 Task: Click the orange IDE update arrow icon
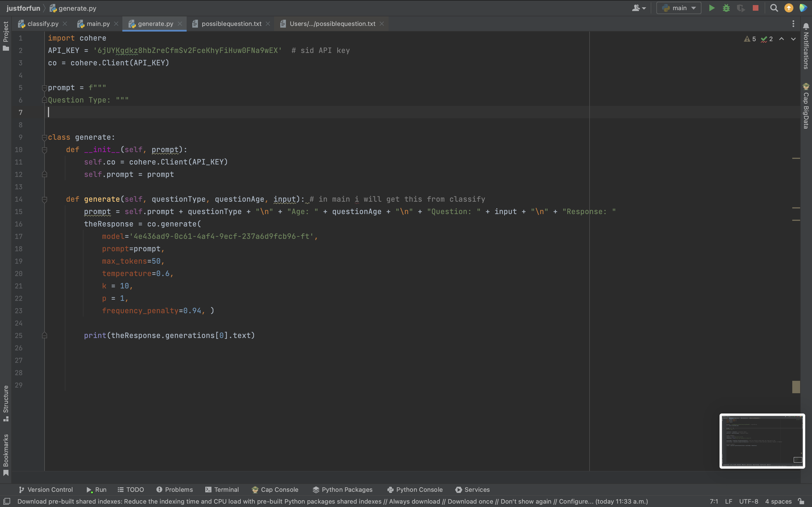click(x=789, y=8)
